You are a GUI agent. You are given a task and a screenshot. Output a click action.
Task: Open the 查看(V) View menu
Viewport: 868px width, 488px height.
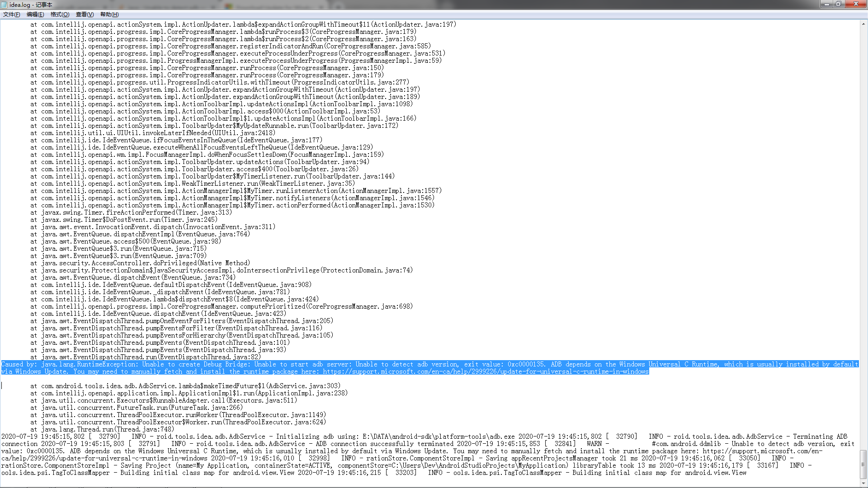click(x=85, y=14)
